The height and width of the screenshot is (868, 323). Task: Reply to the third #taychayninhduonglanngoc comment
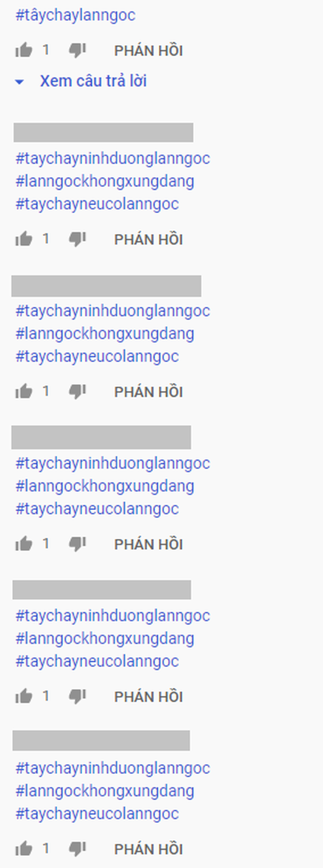point(148,544)
